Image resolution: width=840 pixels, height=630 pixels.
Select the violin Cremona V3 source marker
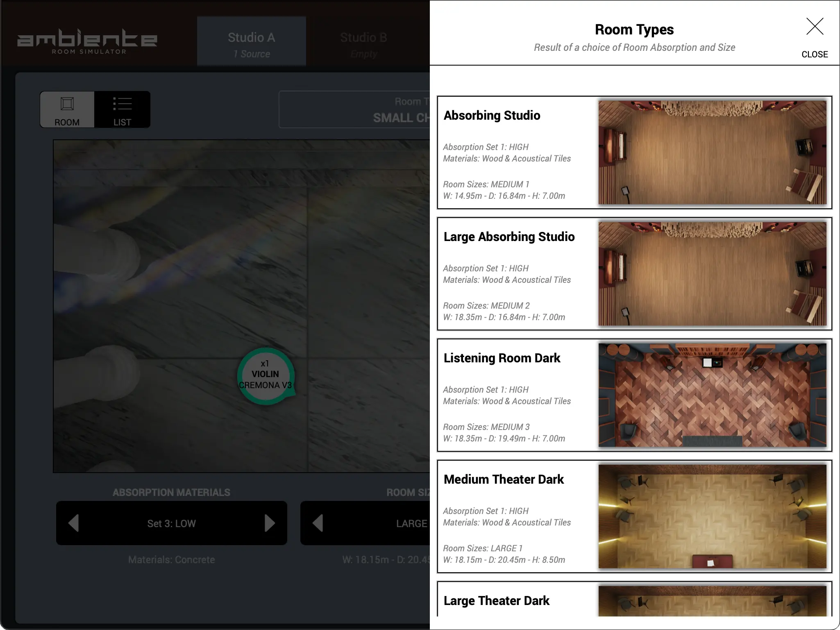coord(266,375)
